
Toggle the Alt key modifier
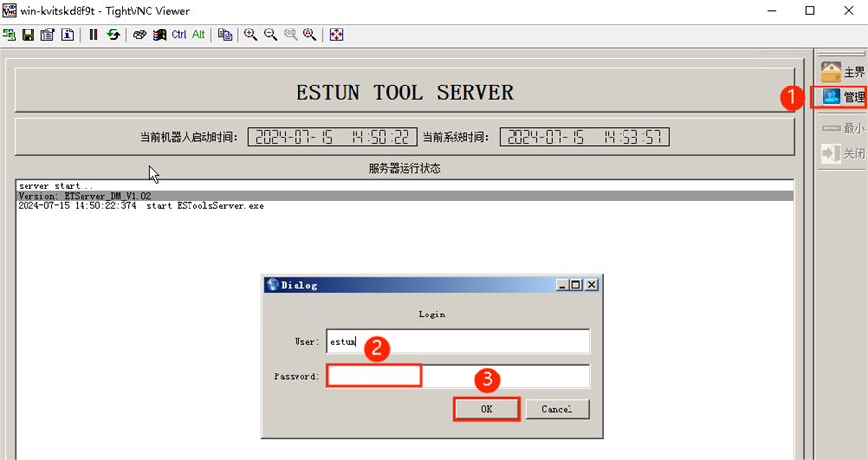[198, 34]
